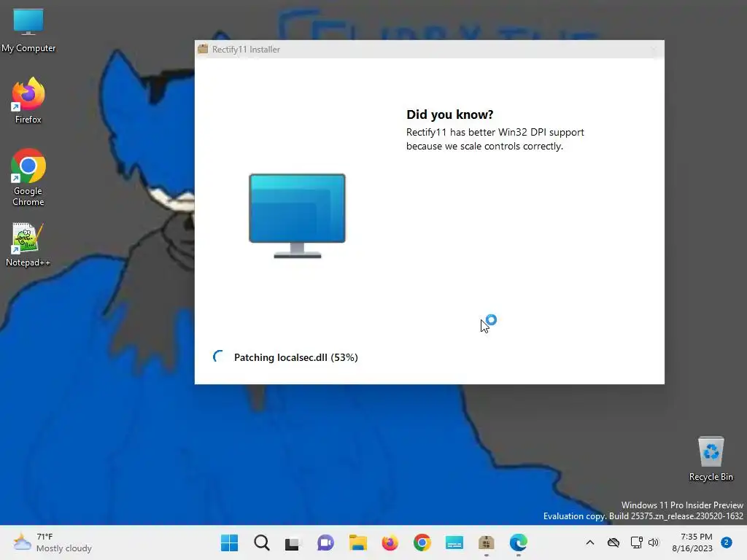Image resolution: width=747 pixels, height=560 pixels.
Task: Open Notepad++ desktop shortcut
Action: (28, 245)
